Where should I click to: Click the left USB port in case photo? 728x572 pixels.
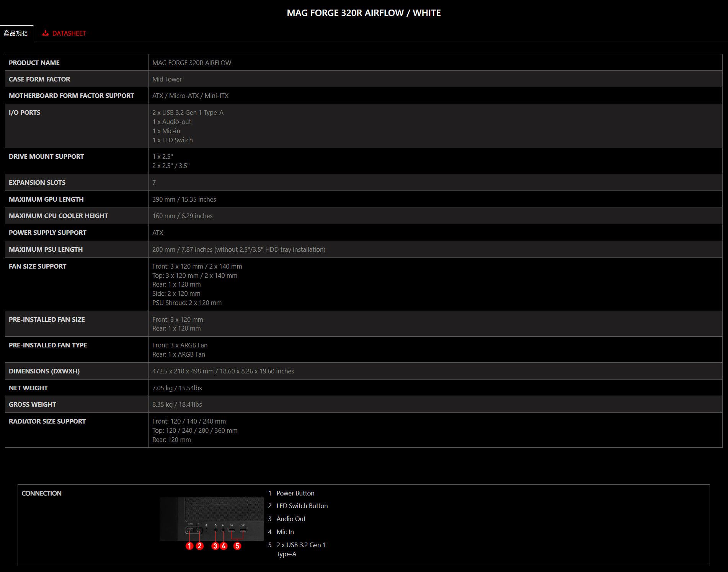232,530
